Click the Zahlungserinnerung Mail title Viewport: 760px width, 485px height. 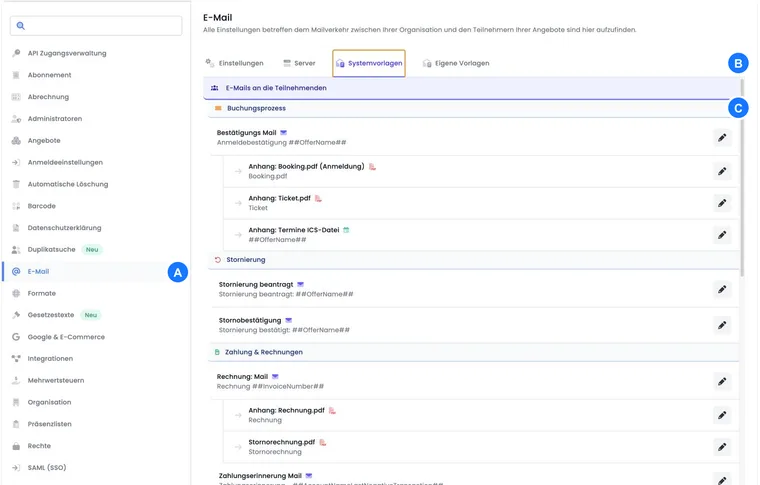[x=260, y=476]
